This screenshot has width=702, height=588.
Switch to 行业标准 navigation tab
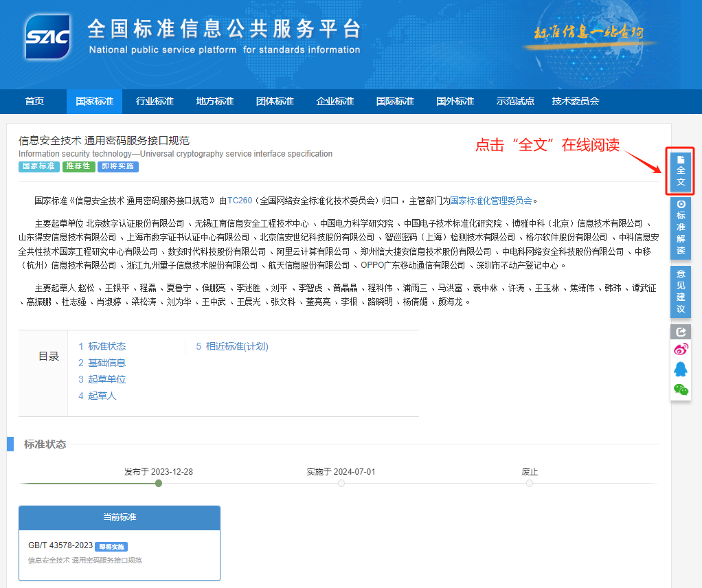155,102
